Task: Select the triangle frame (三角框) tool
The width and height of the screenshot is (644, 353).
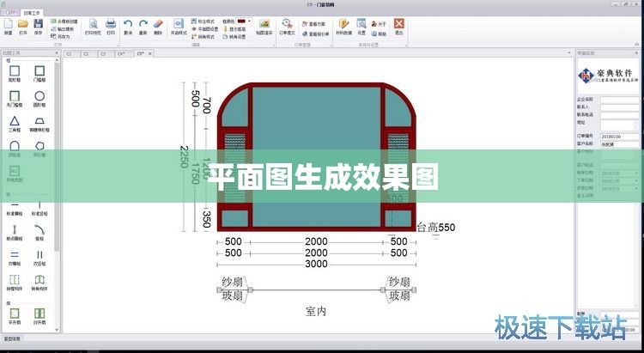Action: tap(15, 124)
